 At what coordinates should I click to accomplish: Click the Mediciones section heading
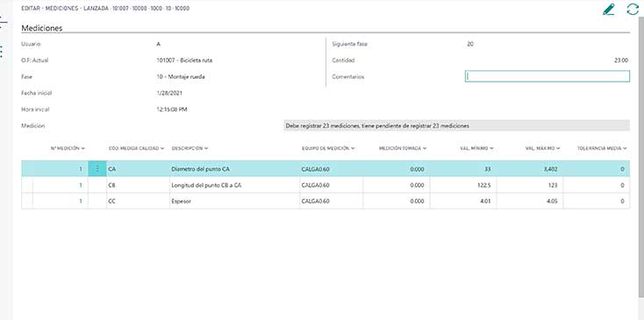pos(42,28)
